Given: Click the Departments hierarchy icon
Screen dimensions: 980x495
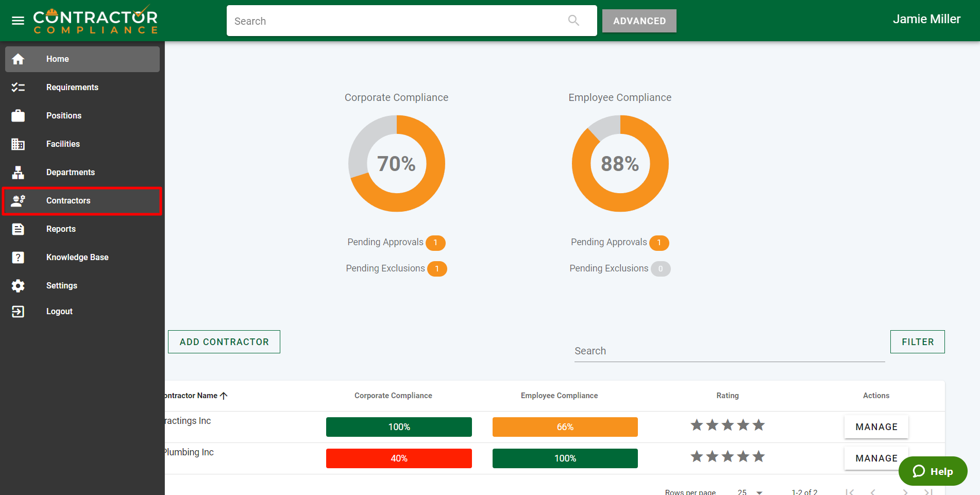Looking at the screenshot, I should (x=18, y=173).
